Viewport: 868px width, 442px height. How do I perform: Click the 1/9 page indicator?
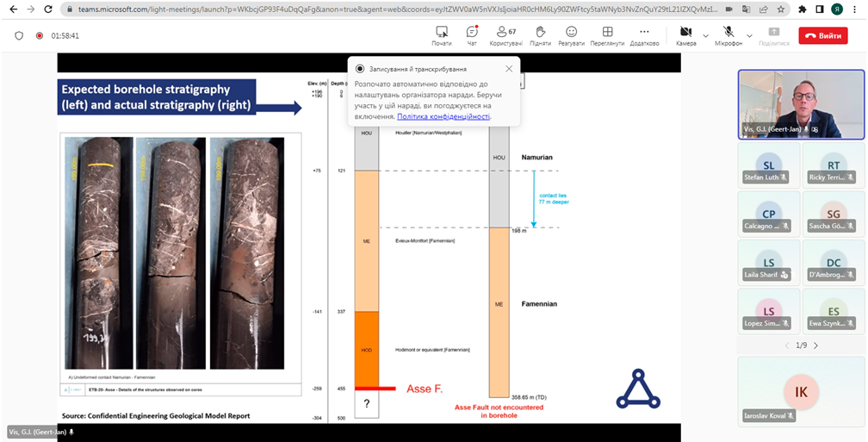point(801,346)
